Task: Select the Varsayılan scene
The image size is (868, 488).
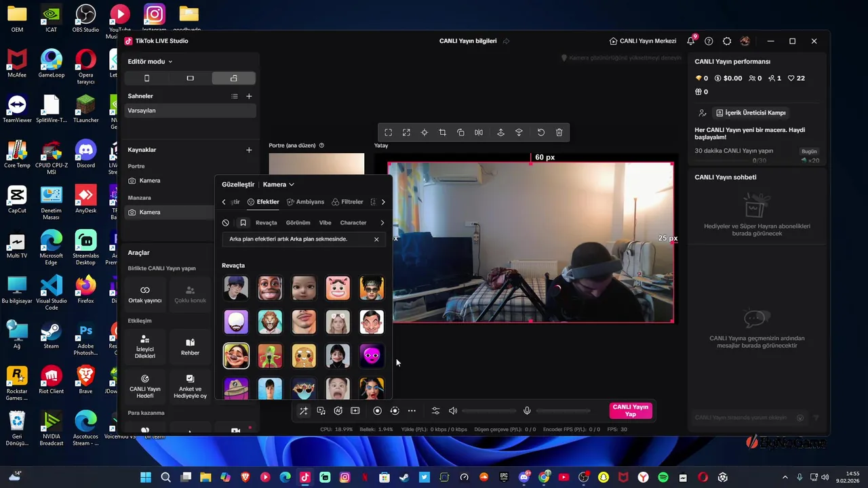Action: [x=190, y=110]
